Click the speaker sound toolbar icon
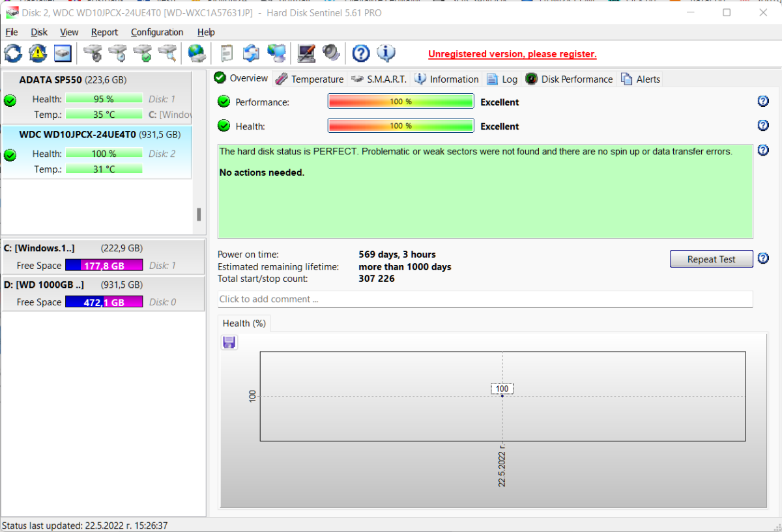The image size is (782, 532). tap(331, 53)
